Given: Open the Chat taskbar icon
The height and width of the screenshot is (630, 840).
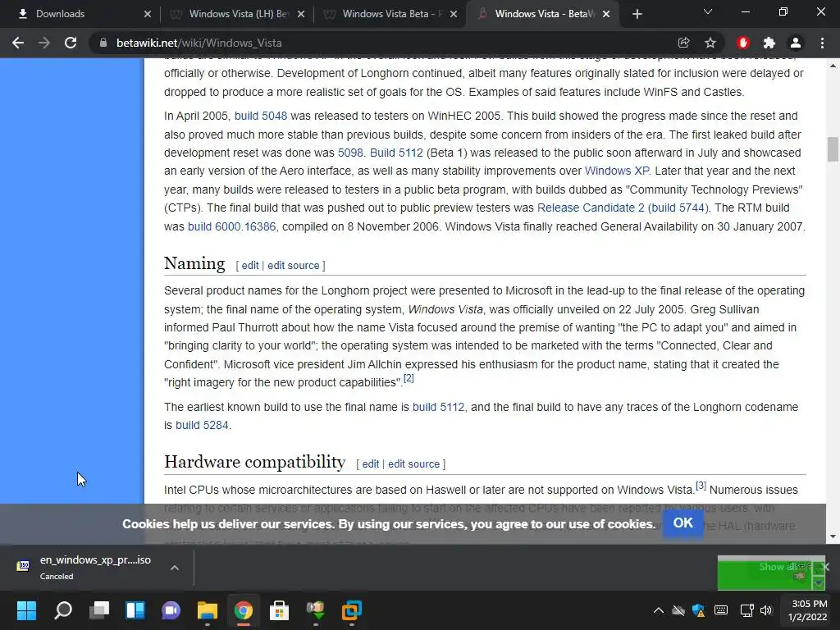Looking at the screenshot, I should 171,610.
